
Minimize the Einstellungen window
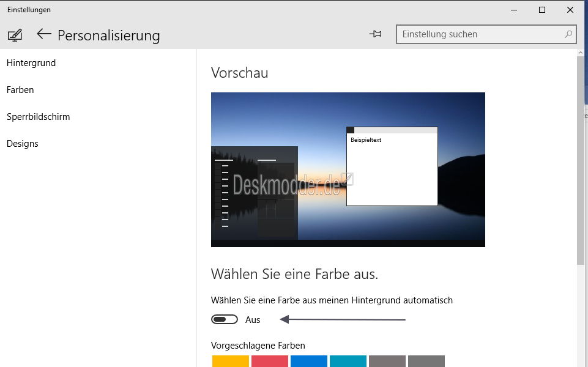tap(514, 10)
